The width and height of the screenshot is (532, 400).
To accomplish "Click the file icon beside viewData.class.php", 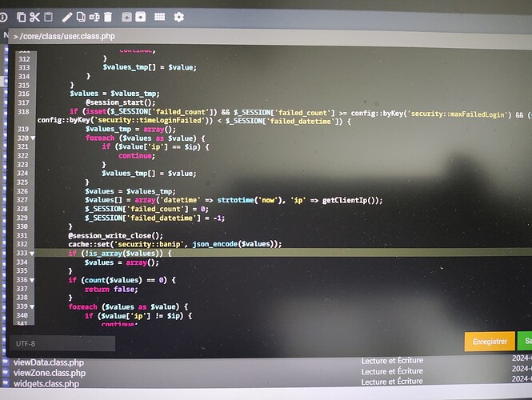I will 6,362.
